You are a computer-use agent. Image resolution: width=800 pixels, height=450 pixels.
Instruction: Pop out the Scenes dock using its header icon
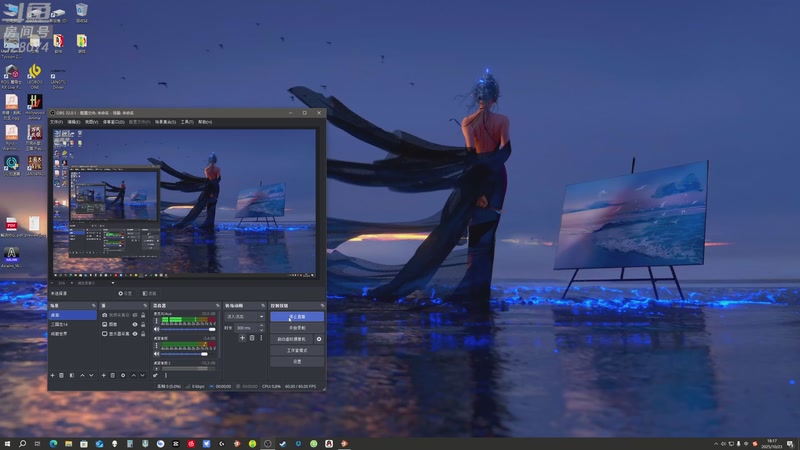93,306
